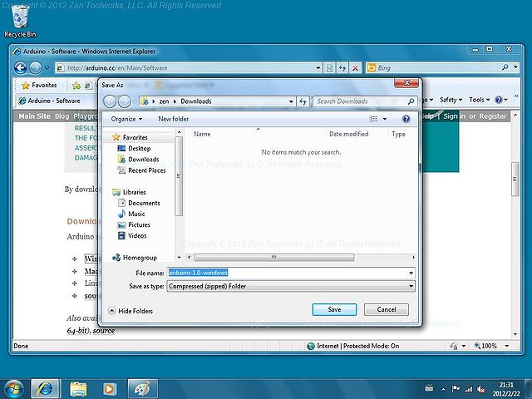Click the Stop loading X icon in IE

(355, 68)
